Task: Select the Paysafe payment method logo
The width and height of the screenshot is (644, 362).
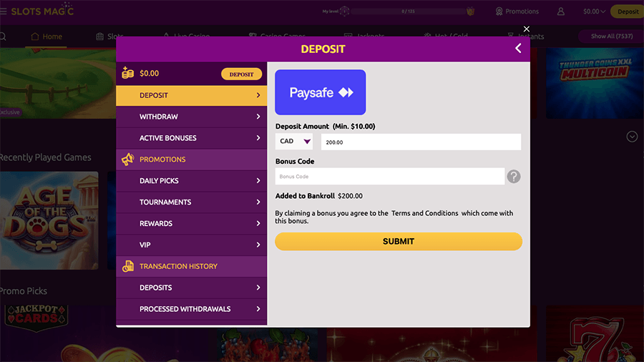Action: 321,92
